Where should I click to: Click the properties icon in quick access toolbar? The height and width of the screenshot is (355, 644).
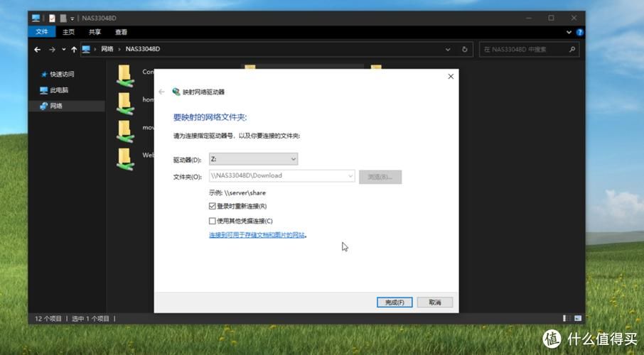pyautogui.click(x=52, y=18)
